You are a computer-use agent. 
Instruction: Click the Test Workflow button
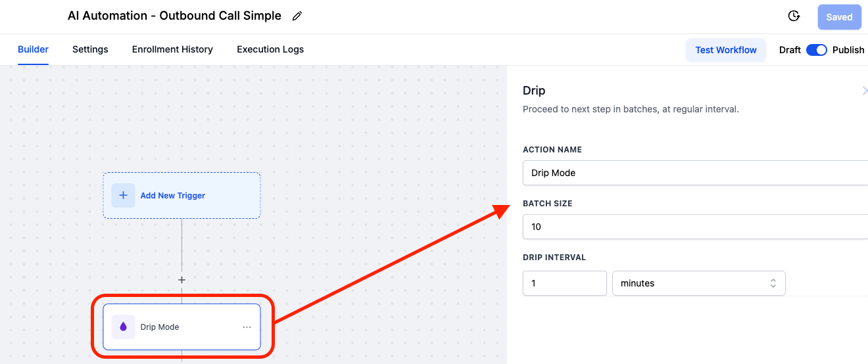tap(725, 50)
